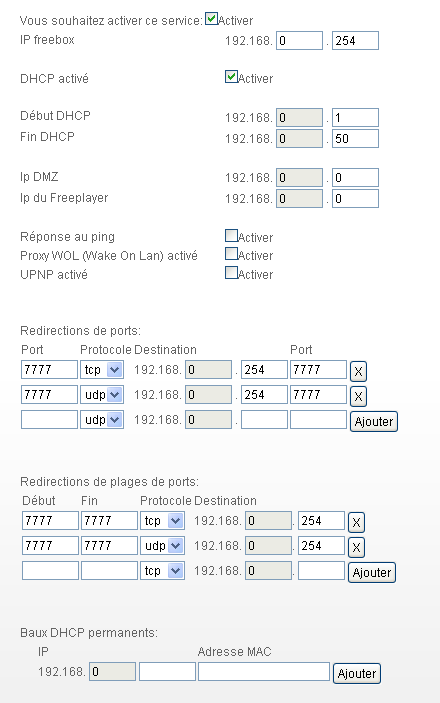The image size is (440, 703).
Task: Click Ajouter for port redirections
Action: [374, 422]
